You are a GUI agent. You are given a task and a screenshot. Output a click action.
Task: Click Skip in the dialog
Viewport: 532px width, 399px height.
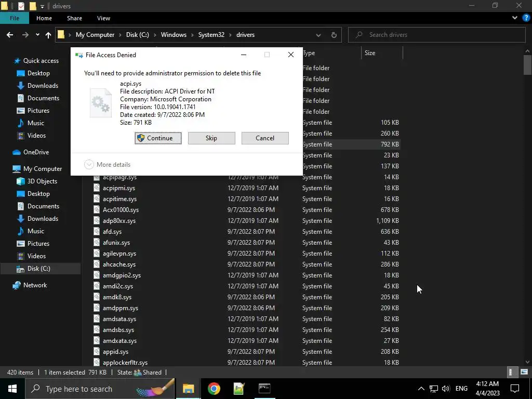[x=211, y=138]
